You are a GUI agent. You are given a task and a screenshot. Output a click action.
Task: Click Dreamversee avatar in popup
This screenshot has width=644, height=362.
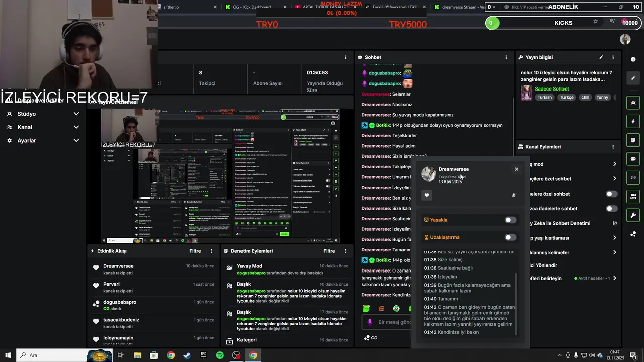(429, 174)
